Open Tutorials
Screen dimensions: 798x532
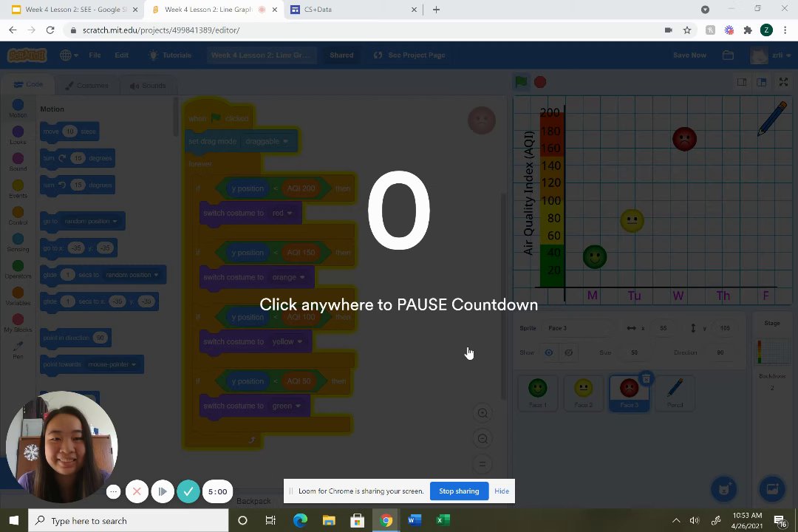[170, 55]
